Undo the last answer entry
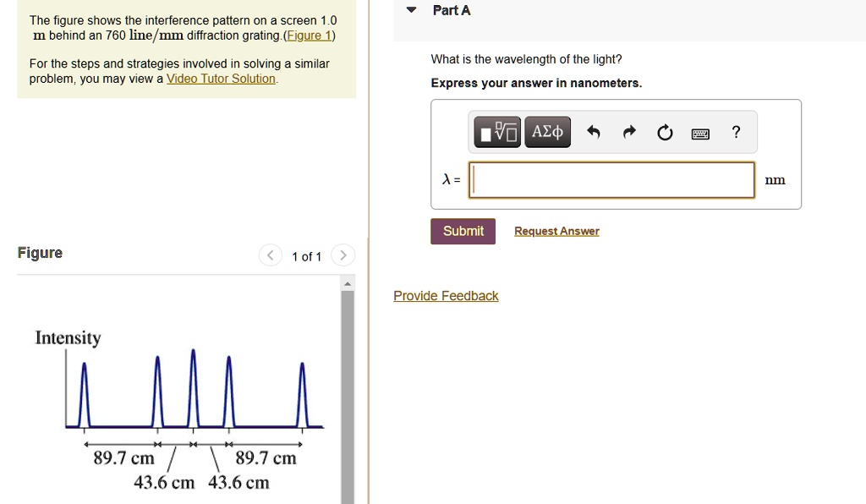Image resolution: width=866 pixels, height=504 pixels. point(594,132)
